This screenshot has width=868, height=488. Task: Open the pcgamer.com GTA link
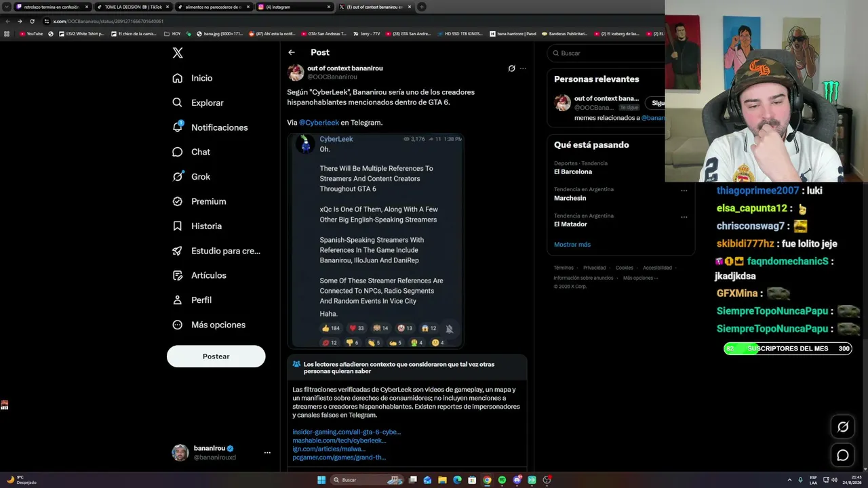click(339, 457)
